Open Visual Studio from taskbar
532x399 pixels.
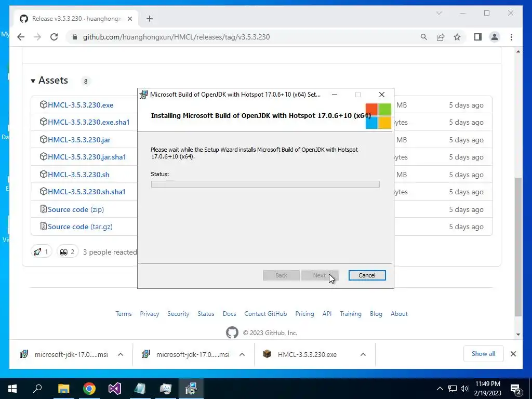click(x=115, y=389)
